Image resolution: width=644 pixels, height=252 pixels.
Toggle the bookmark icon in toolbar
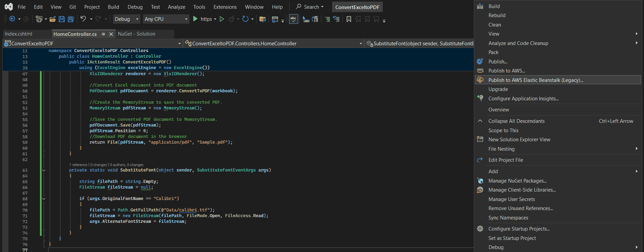click(x=349, y=19)
